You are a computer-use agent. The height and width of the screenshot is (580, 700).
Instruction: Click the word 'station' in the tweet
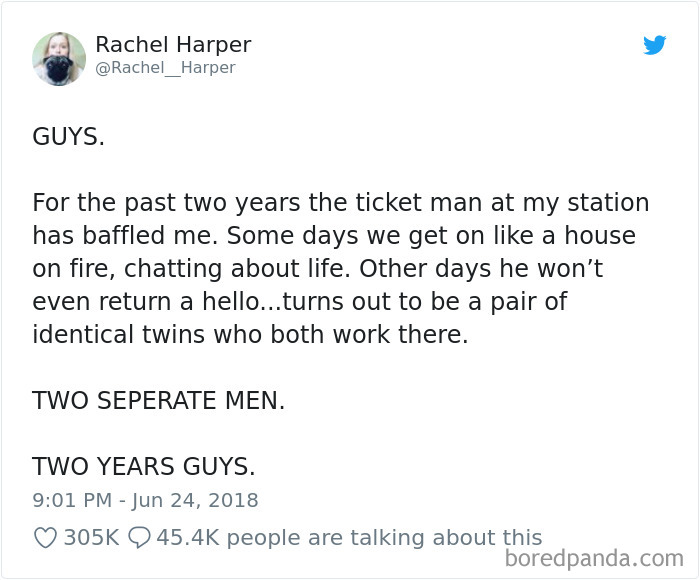pyautogui.click(x=608, y=203)
